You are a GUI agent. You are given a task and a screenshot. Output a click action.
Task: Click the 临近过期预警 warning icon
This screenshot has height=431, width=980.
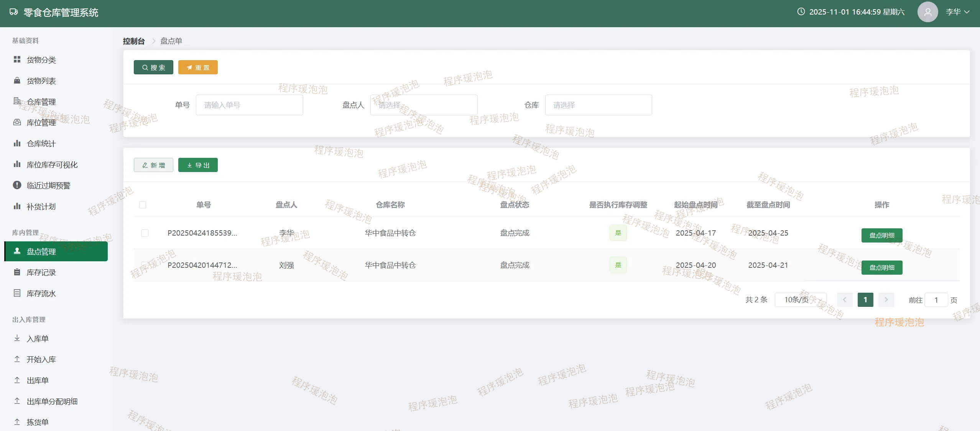(17, 185)
